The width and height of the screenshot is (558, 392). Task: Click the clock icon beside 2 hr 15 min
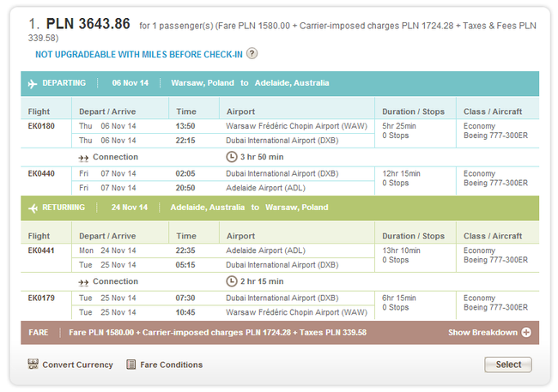[x=231, y=281]
